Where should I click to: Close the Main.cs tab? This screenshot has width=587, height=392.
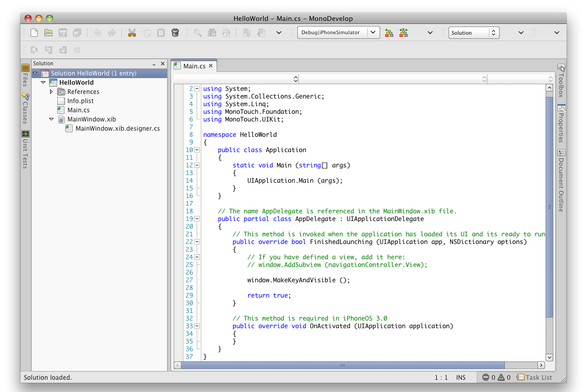[211, 66]
